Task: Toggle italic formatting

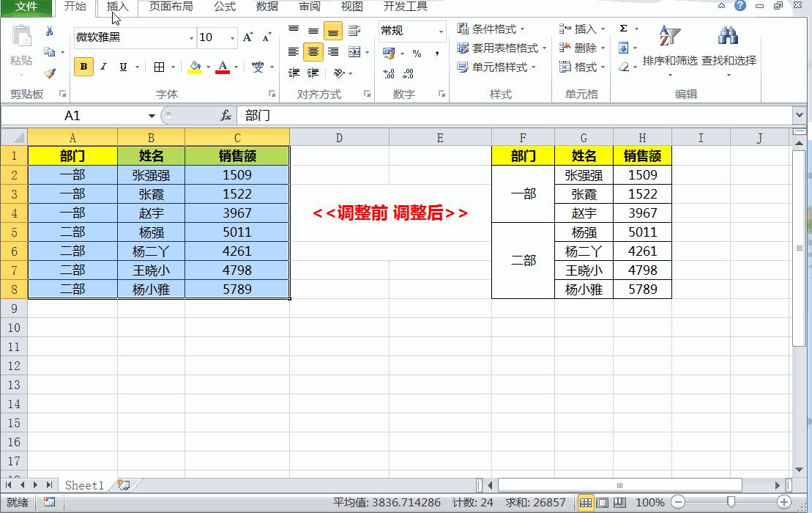Action: pos(103,66)
